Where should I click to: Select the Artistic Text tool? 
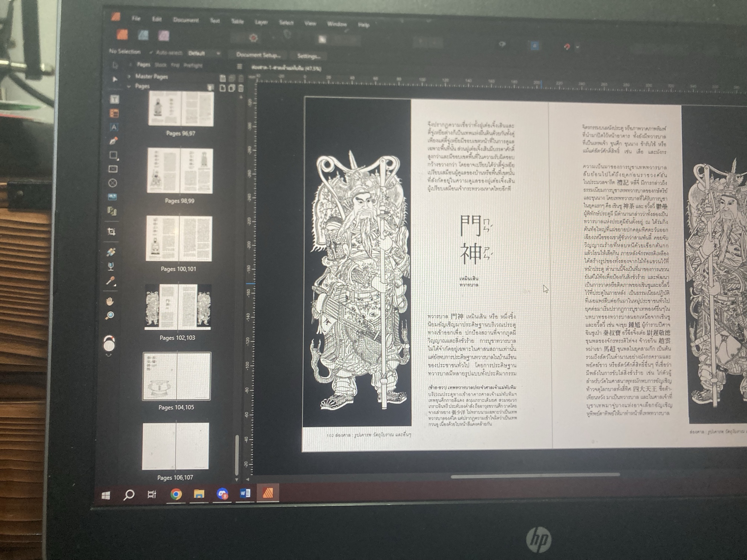114,127
